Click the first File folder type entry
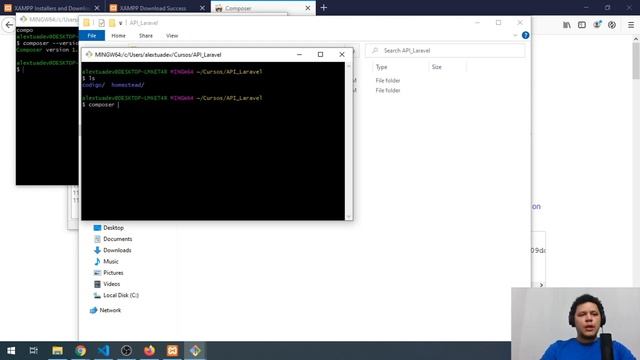Screen dimensions: 640x360 pos(388,80)
